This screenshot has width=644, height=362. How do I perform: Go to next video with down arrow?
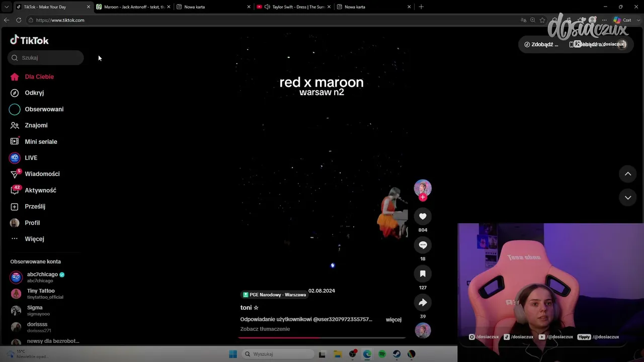(628, 198)
